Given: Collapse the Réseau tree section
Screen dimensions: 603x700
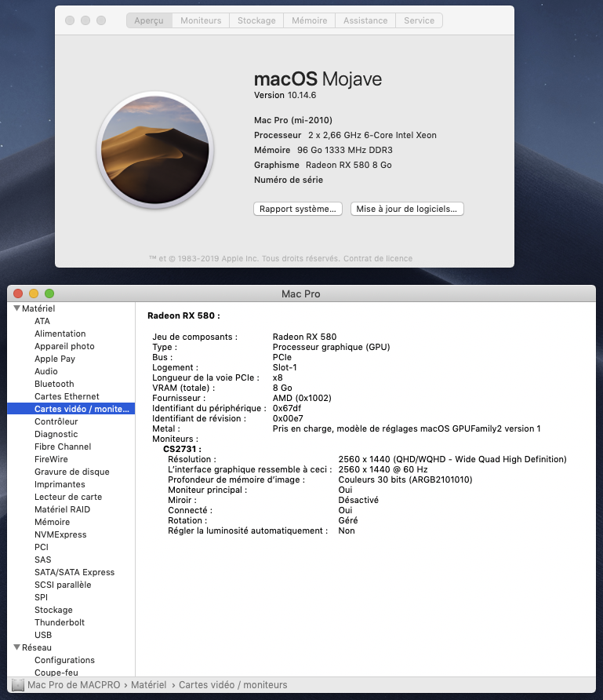Looking at the screenshot, I should 16,647.
